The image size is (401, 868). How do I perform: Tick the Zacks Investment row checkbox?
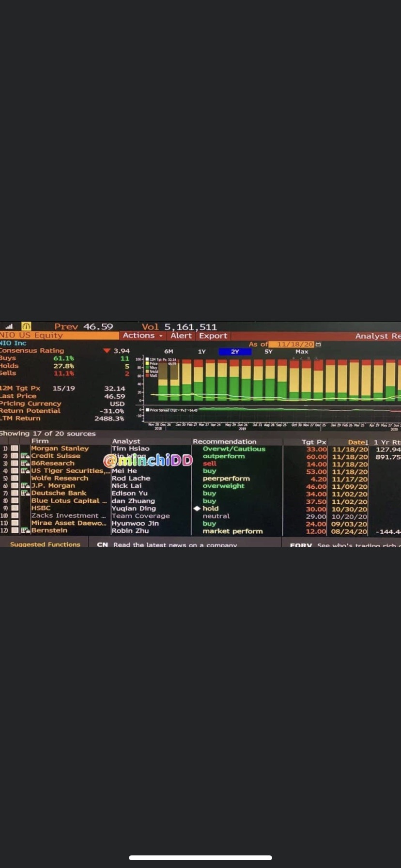(x=15, y=516)
